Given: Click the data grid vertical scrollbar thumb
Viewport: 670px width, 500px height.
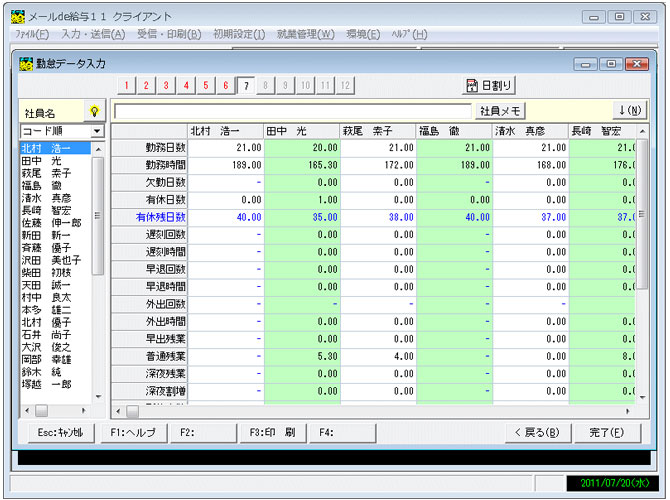Looking at the screenshot, I should pos(642,214).
